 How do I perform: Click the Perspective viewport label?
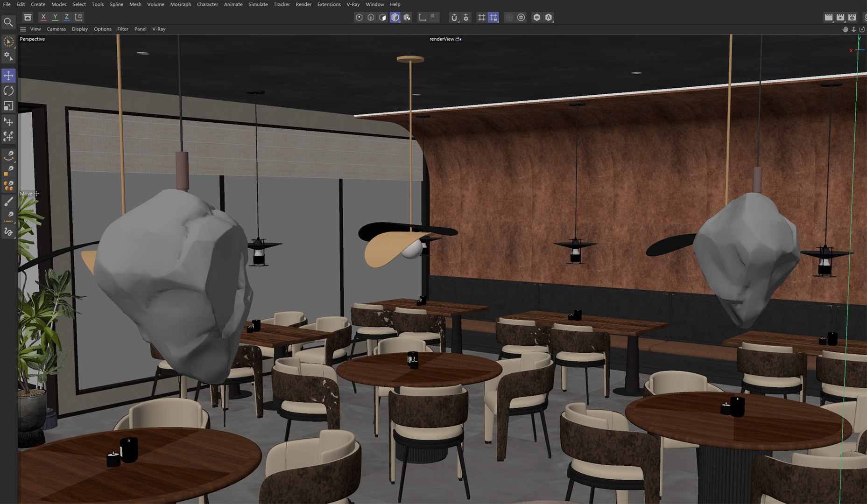pos(32,39)
